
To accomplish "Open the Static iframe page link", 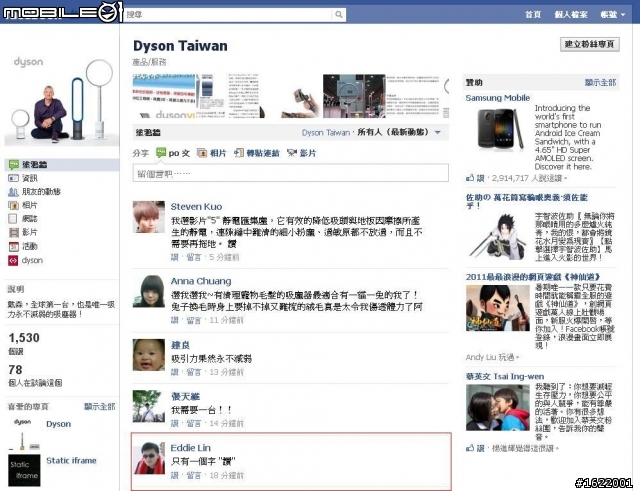I will 71,460.
